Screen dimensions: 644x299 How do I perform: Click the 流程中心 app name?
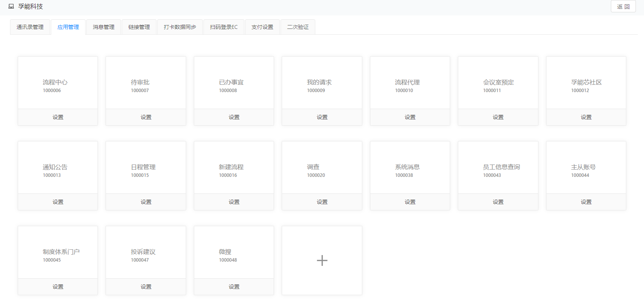point(55,82)
